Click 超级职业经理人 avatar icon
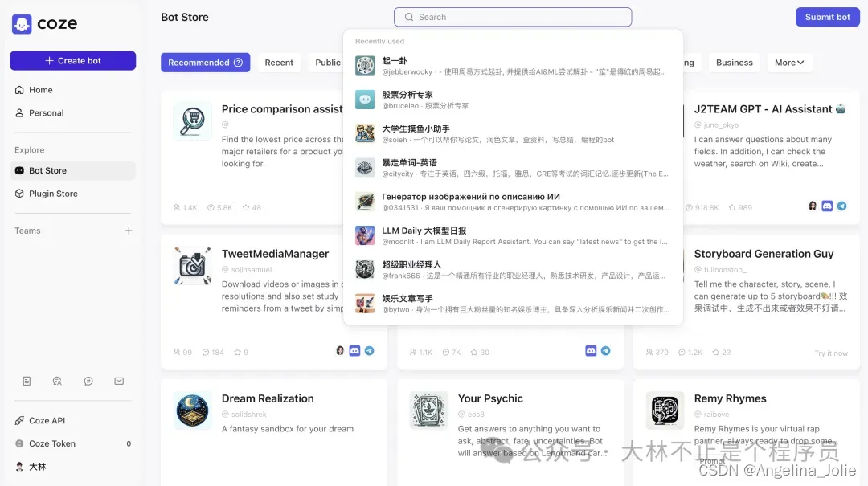Image resolution: width=868 pixels, height=486 pixels. (365, 270)
